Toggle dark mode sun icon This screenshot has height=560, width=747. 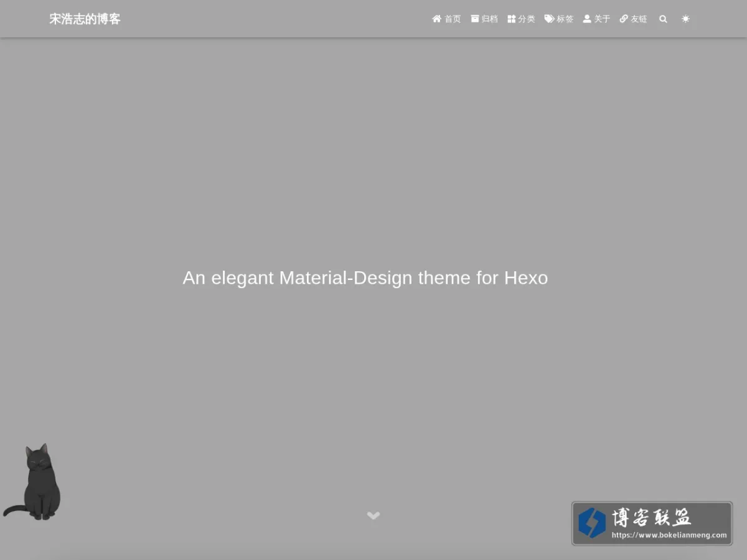tap(685, 19)
